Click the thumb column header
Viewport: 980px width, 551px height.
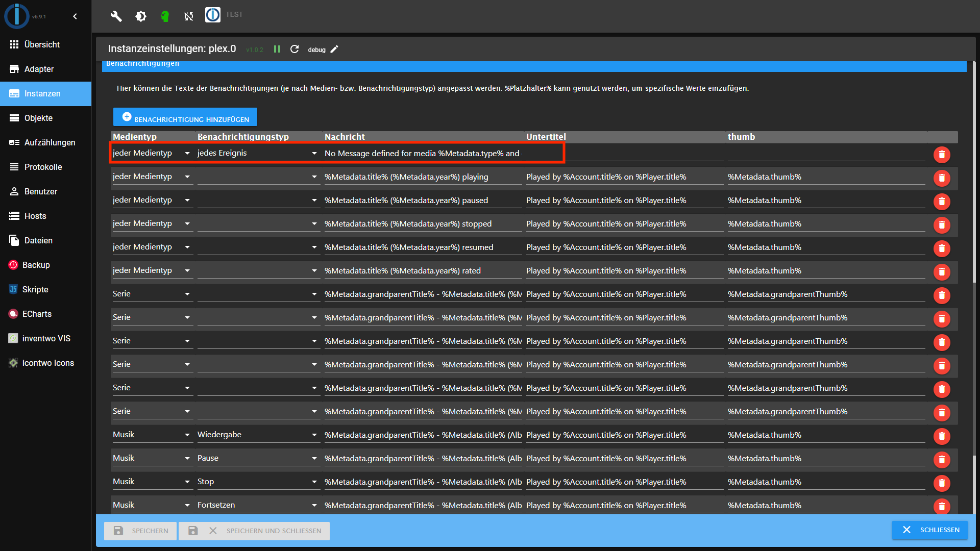(x=741, y=137)
